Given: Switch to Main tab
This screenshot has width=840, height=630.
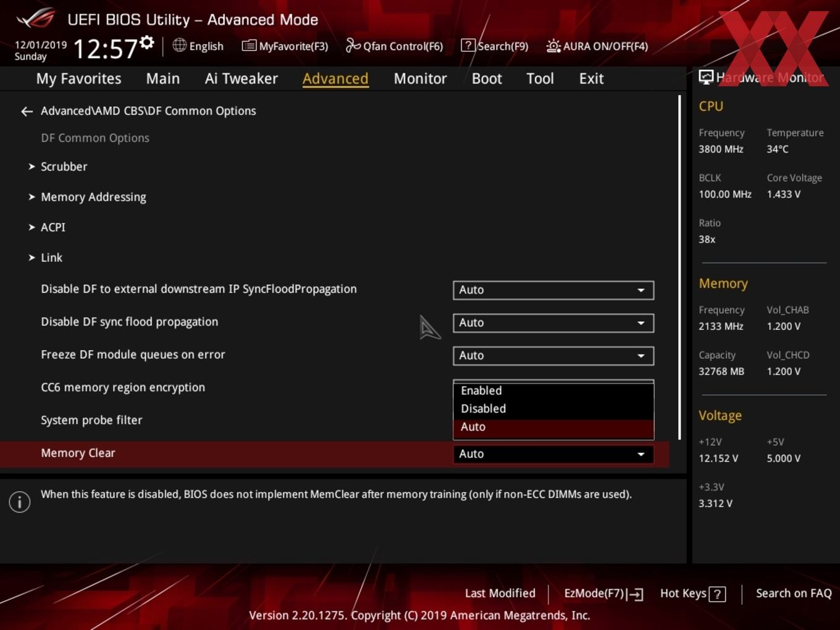Looking at the screenshot, I should click(x=163, y=78).
